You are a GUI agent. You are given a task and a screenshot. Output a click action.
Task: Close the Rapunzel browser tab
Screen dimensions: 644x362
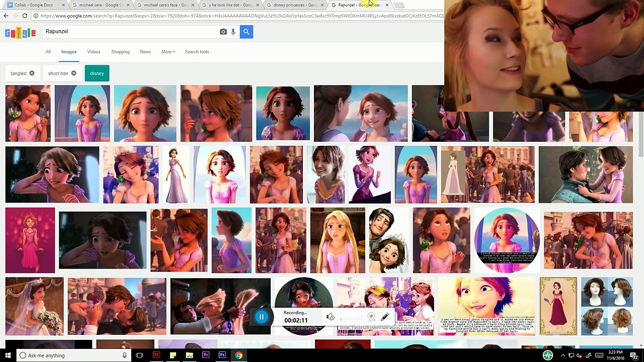tap(387, 5)
